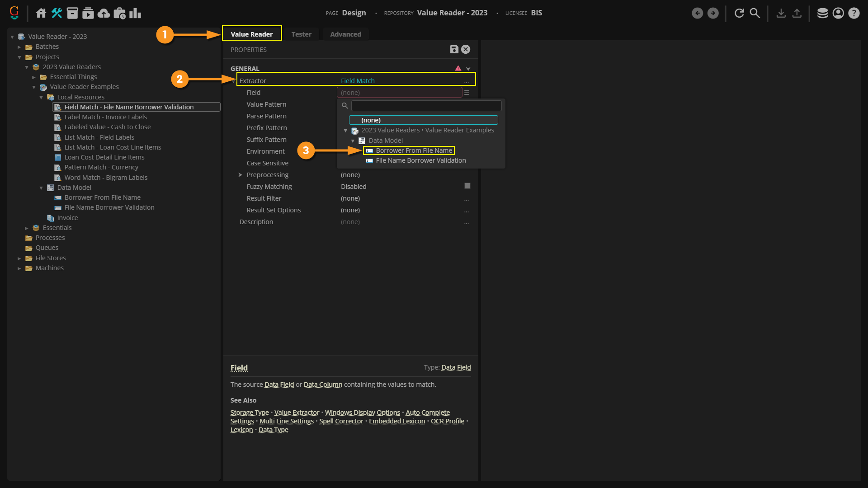Image resolution: width=868 pixels, height=488 pixels.
Task: Click the Design tools hammer-wrench icon
Action: [57, 13]
